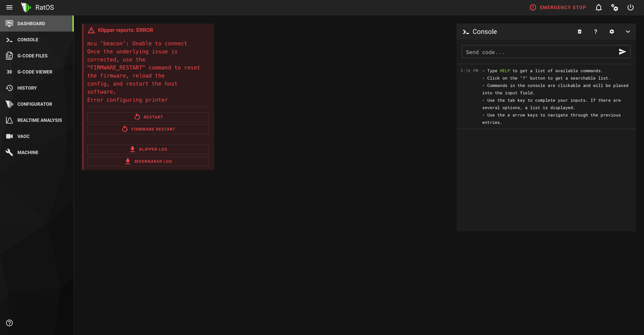Trigger the Emergency Stop button

(x=558, y=7)
